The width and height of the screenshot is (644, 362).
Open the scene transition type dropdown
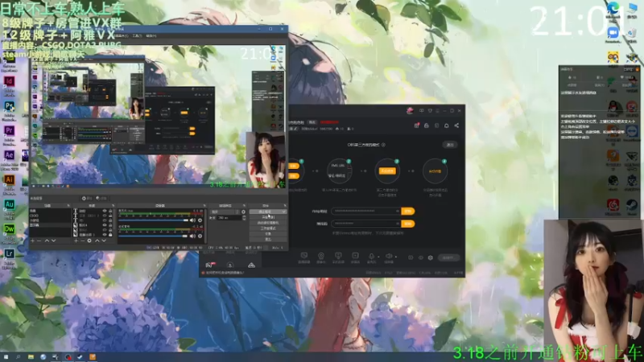(225, 212)
